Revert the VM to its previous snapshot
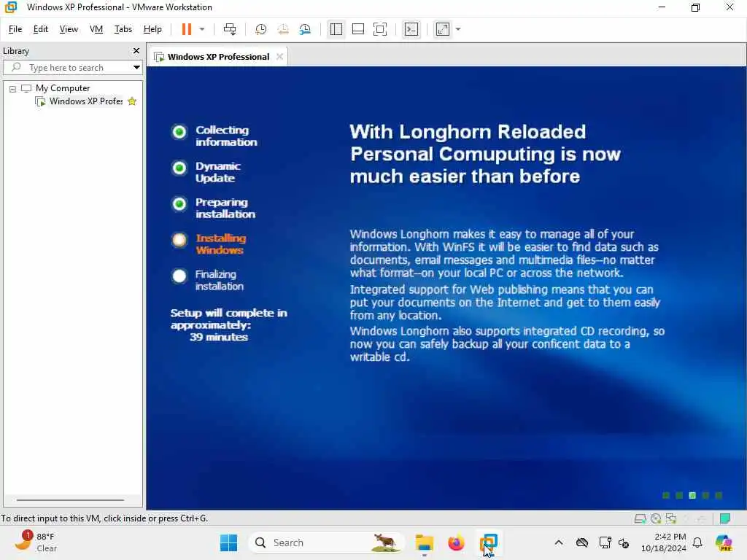747x560 pixels. coord(283,29)
